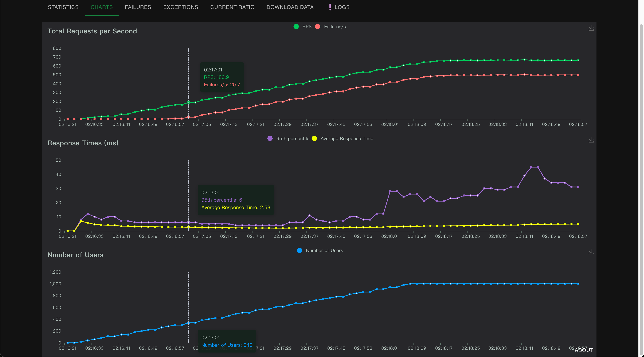Open the Download Data tab
This screenshot has height=357, width=644.
[290, 7]
